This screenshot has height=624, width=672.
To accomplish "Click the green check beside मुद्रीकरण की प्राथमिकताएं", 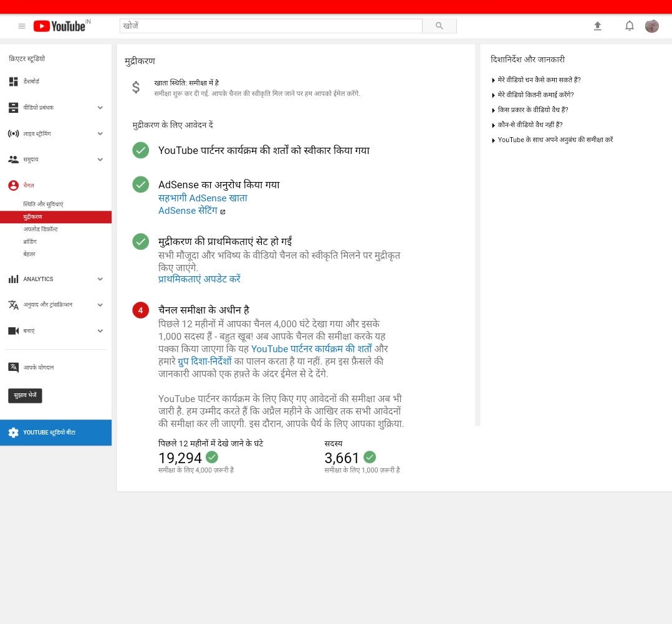I will click(141, 242).
